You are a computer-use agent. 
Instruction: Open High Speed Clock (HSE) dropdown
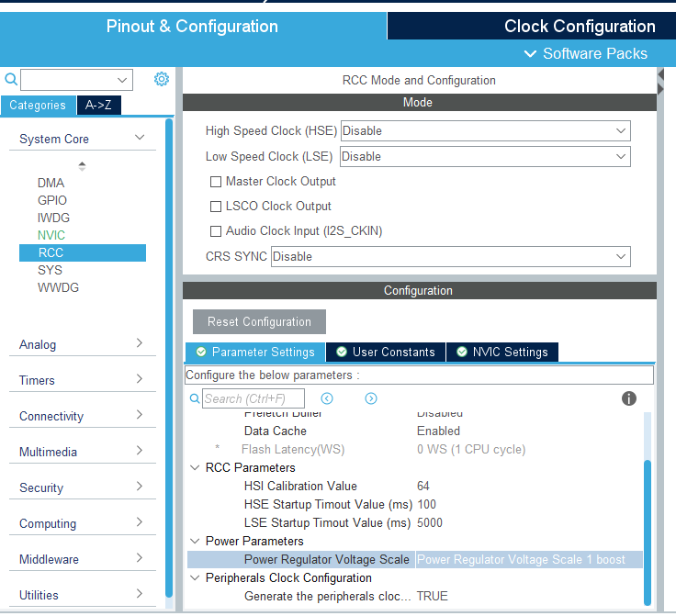[x=486, y=131]
